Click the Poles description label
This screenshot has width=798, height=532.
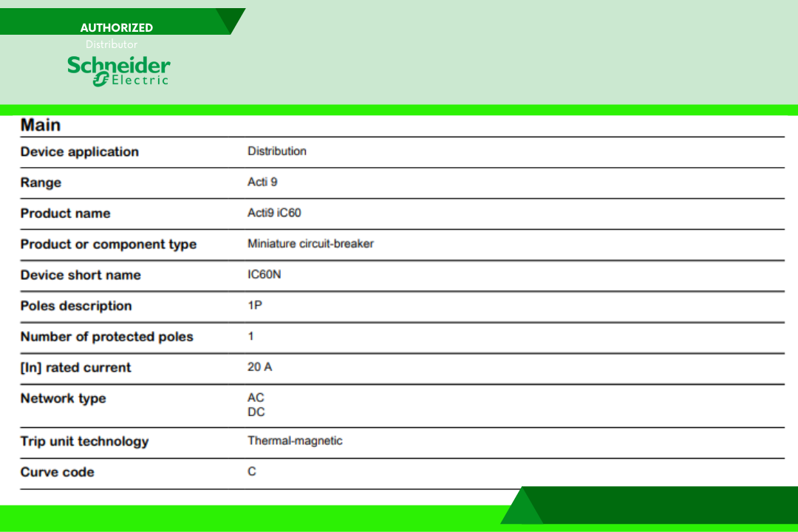76,306
